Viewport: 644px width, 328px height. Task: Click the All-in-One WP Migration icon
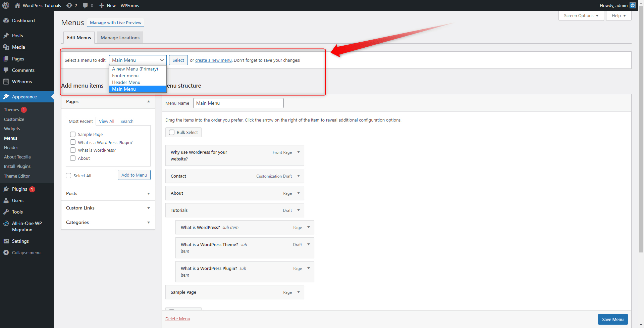[x=6, y=223]
